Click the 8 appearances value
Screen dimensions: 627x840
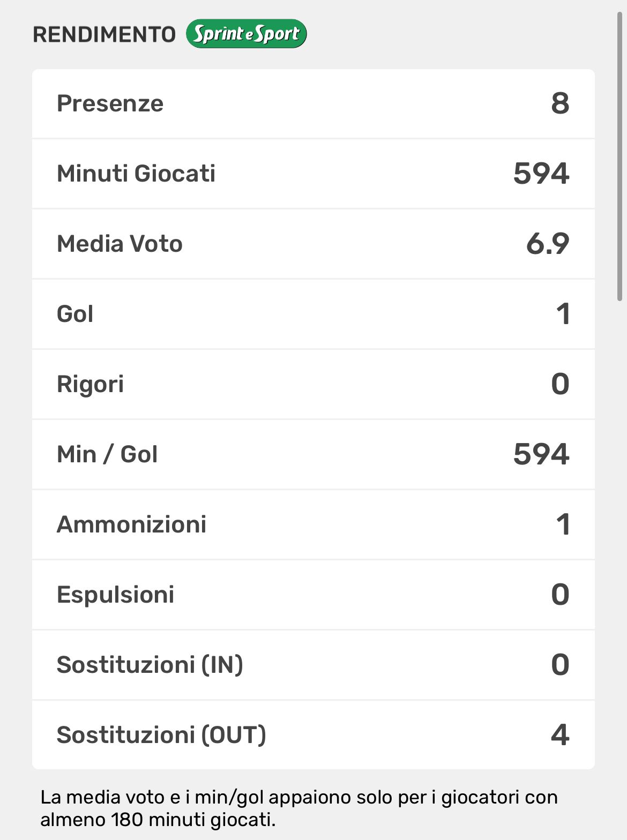(x=559, y=103)
